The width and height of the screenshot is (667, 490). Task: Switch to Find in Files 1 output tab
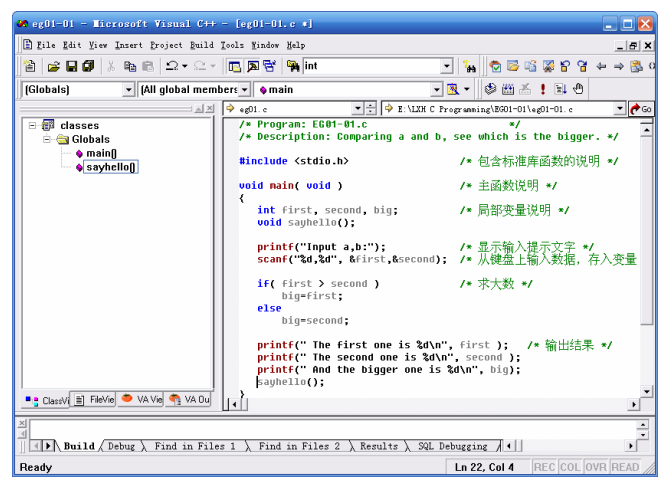(x=196, y=446)
